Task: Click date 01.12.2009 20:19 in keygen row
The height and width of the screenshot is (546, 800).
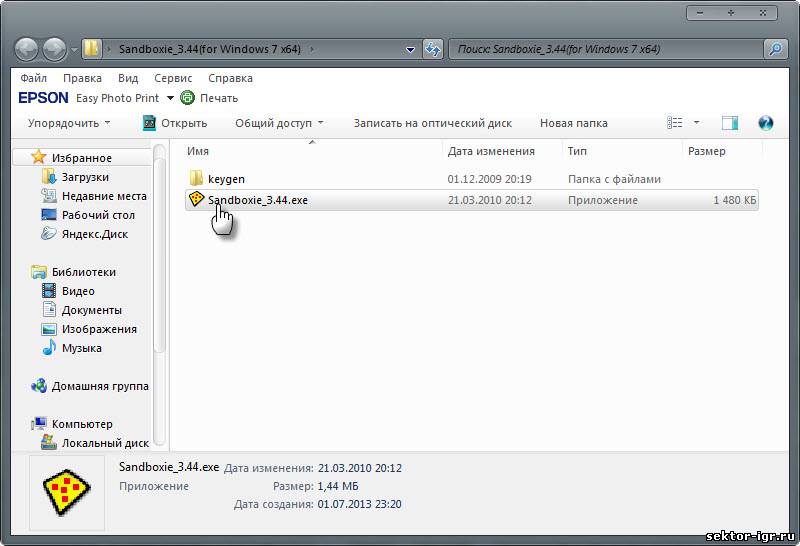Action: tap(489, 179)
